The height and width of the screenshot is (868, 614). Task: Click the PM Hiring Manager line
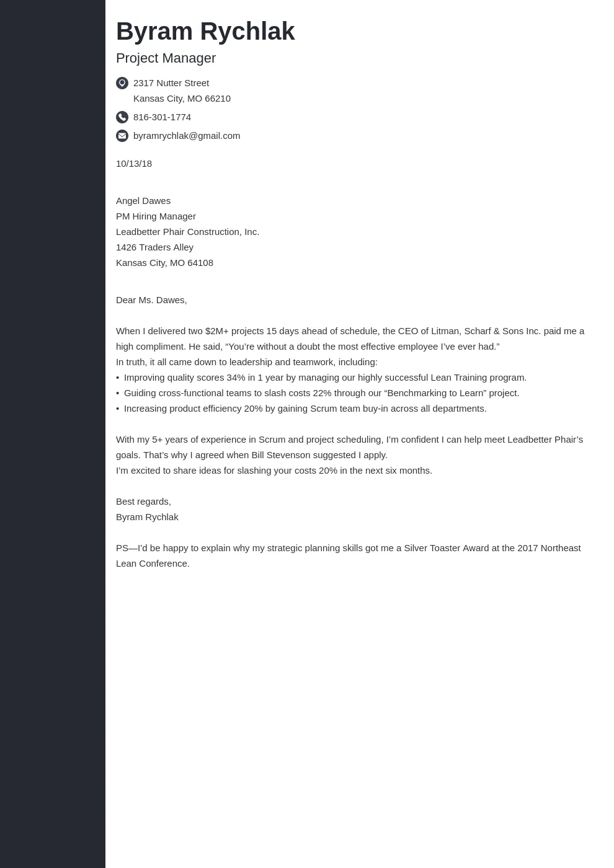tap(156, 216)
